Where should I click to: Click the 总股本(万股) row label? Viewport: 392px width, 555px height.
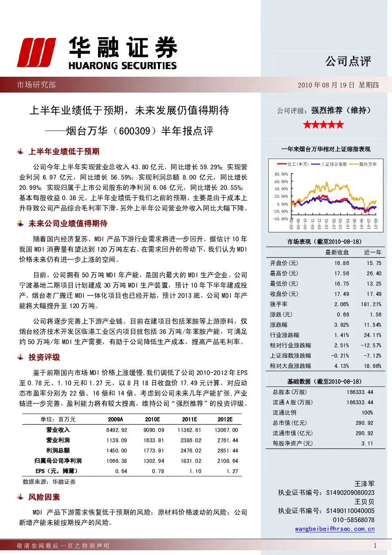click(290, 392)
